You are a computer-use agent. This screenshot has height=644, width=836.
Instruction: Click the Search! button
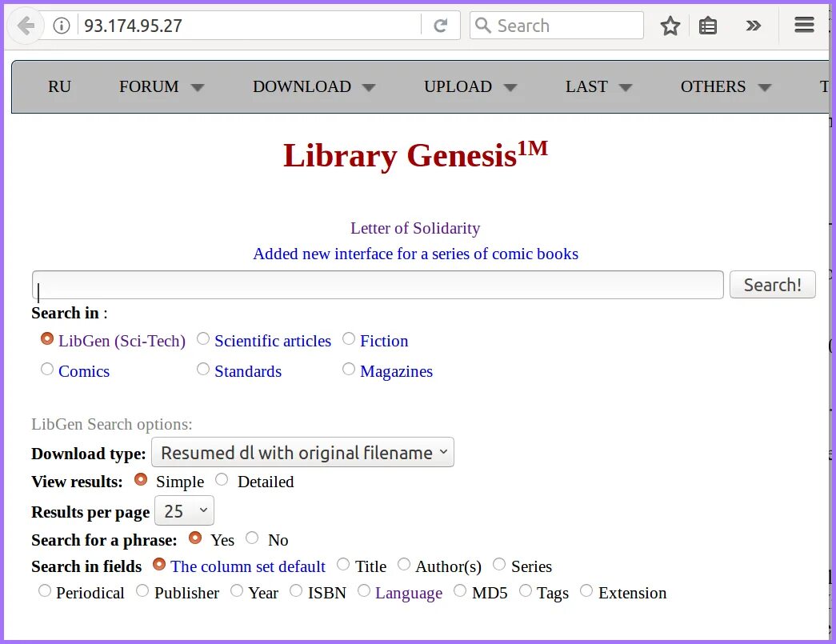click(x=773, y=285)
